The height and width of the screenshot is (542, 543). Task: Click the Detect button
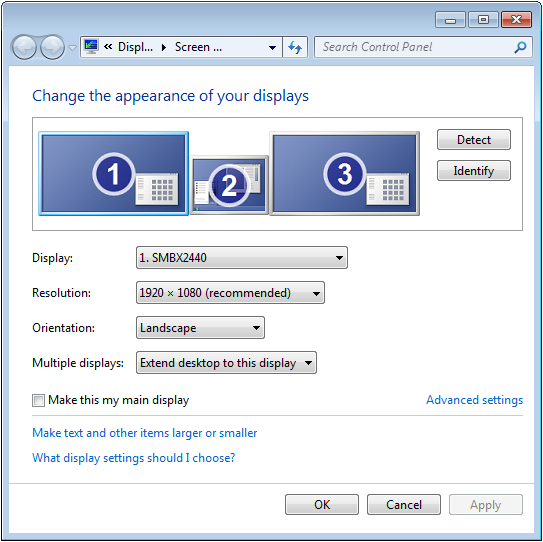click(x=474, y=140)
